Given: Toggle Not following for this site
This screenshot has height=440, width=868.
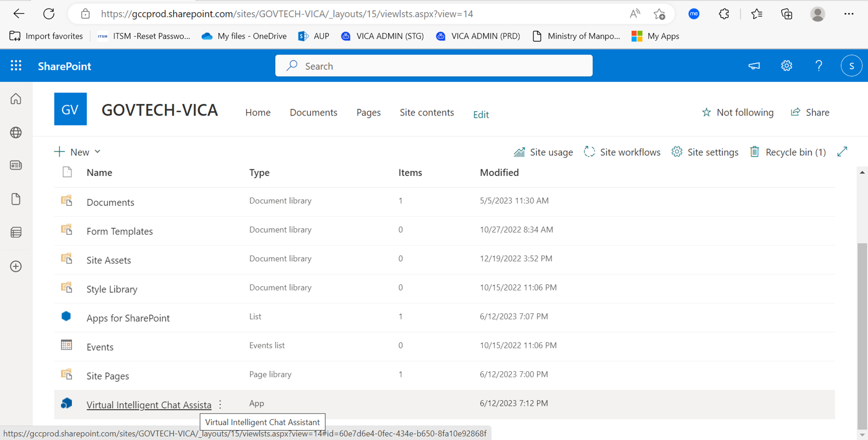Looking at the screenshot, I should (x=738, y=112).
